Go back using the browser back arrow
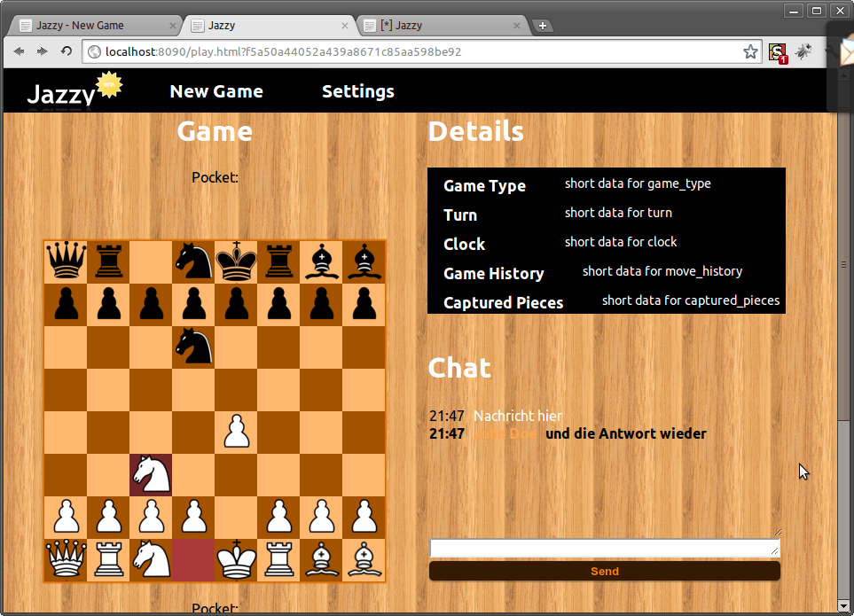This screenshot has width=854, height=616. tap(19, 52)
